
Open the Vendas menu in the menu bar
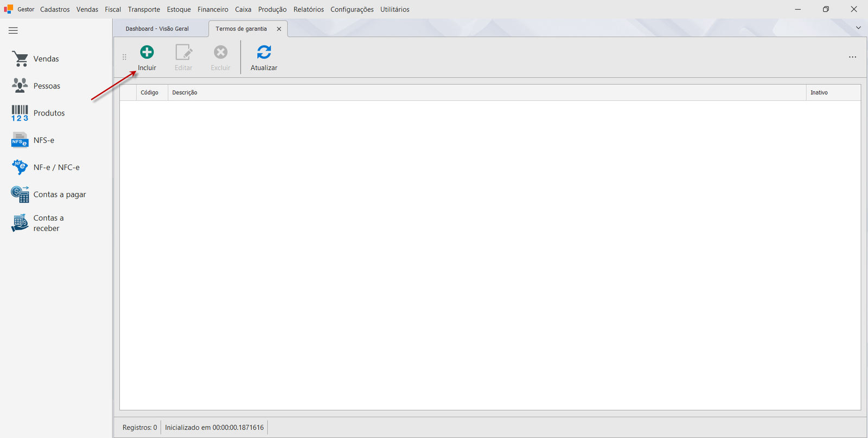click(x=87, y=9)
